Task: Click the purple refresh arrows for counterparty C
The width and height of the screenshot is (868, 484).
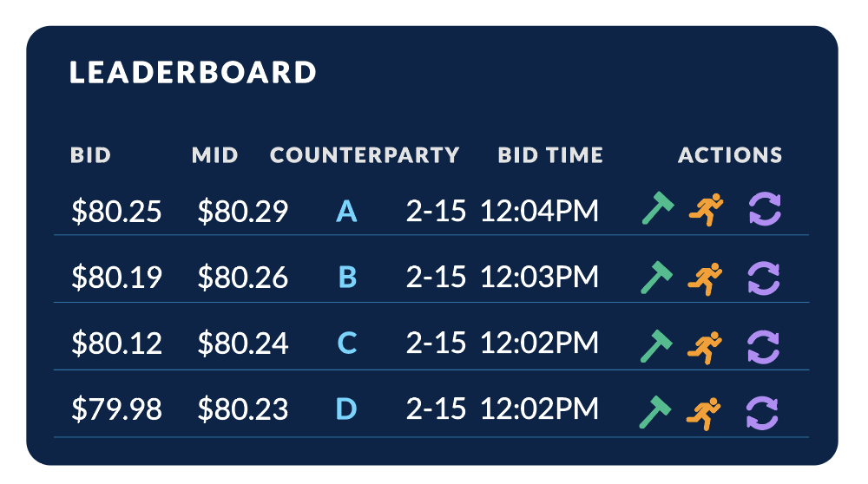Action: pyautogui.click(x=763, y=347)
